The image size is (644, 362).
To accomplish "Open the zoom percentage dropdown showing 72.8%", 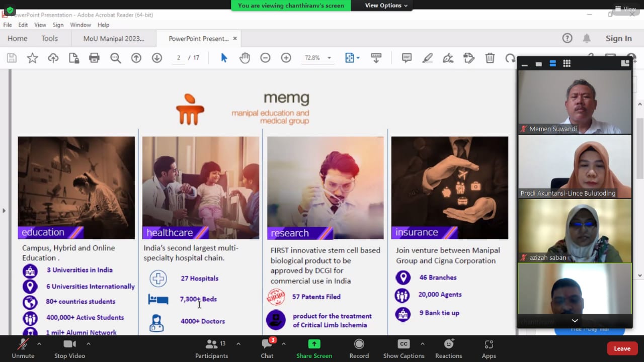I will [317, 58].
